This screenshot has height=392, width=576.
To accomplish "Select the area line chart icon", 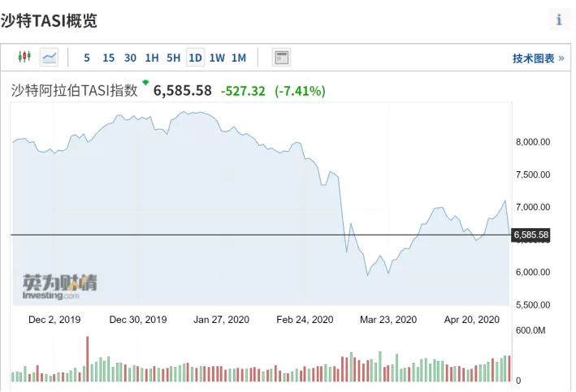I will 49,58.
